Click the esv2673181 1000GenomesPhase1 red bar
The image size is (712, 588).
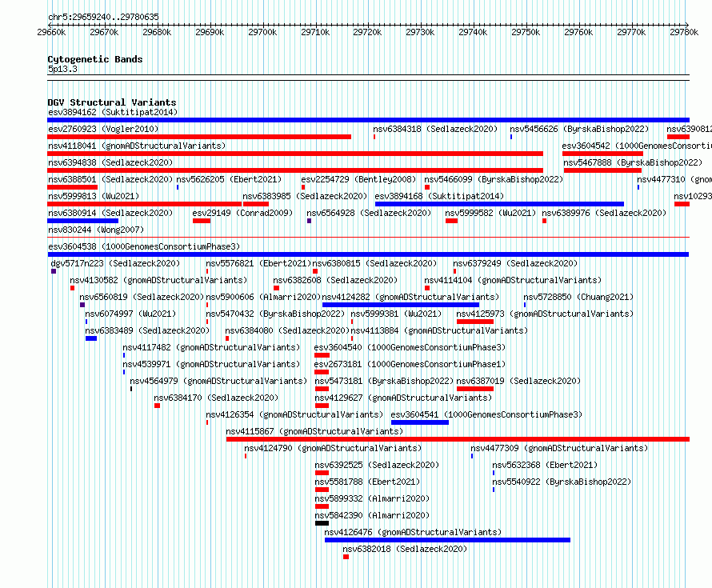click(x=322, y=372)
